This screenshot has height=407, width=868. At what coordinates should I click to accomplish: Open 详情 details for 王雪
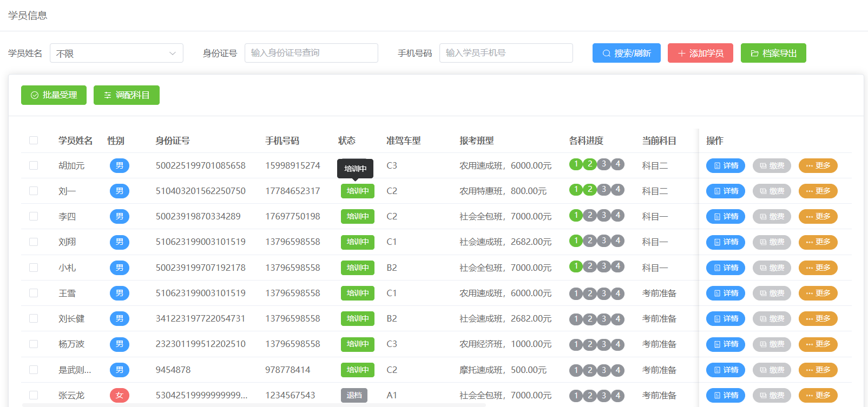coord(726,293)
